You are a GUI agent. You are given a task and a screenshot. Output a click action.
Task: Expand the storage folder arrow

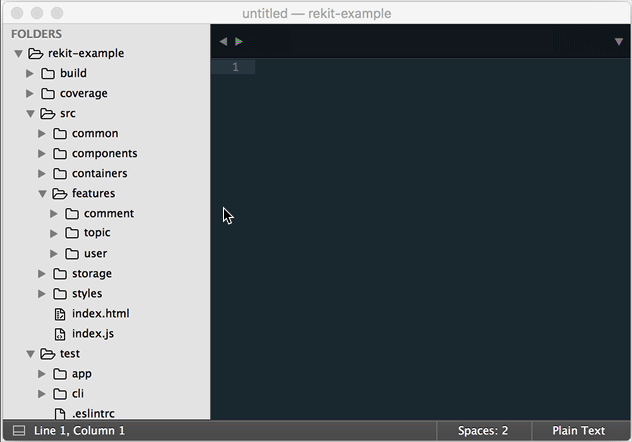click(x=42, y=274)
